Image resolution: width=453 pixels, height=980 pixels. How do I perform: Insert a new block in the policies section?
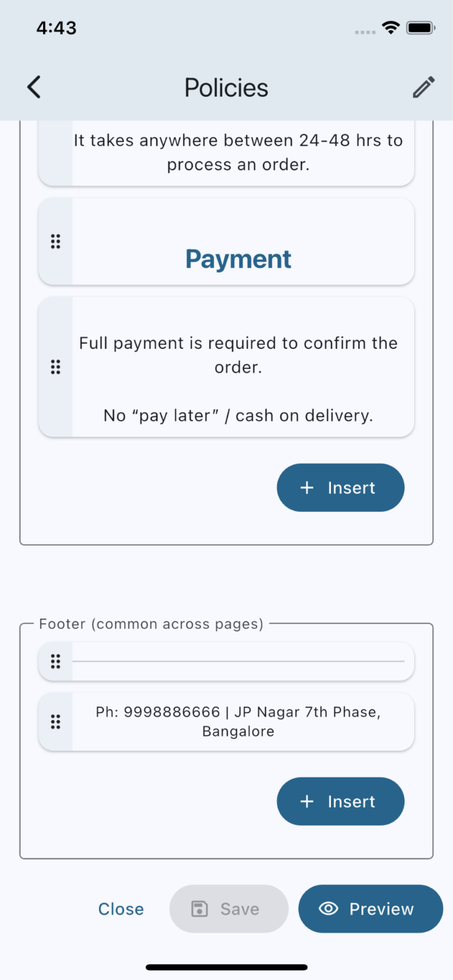[340, 487]
